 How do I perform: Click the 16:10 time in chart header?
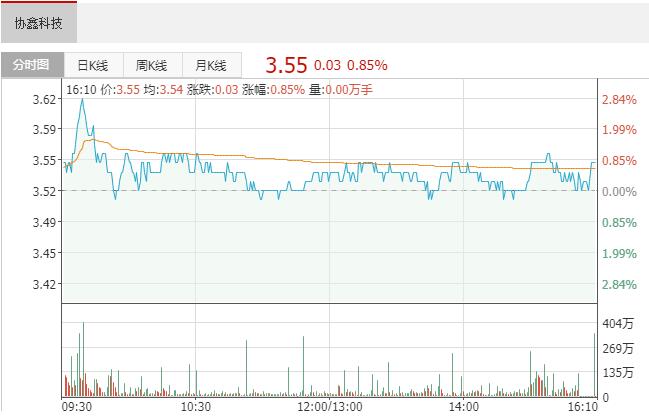tap(81, 89)
